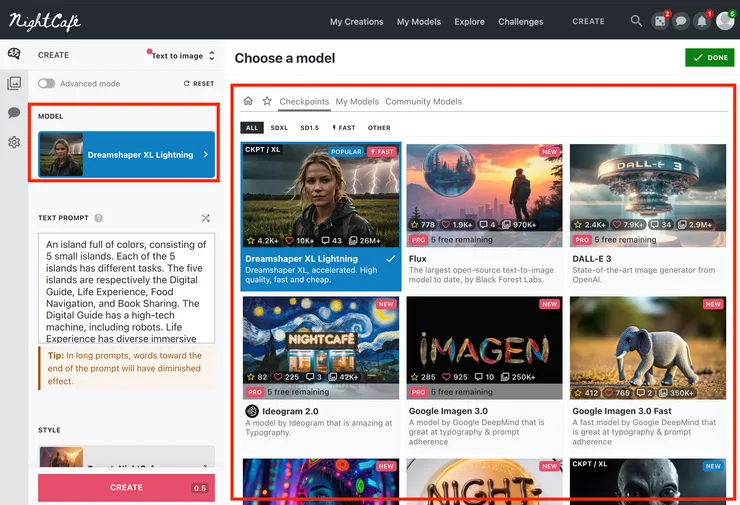The height and width of the screenshot is (505, 740).
Task: Open the dice icon in the header
Action: click(660, 21)
